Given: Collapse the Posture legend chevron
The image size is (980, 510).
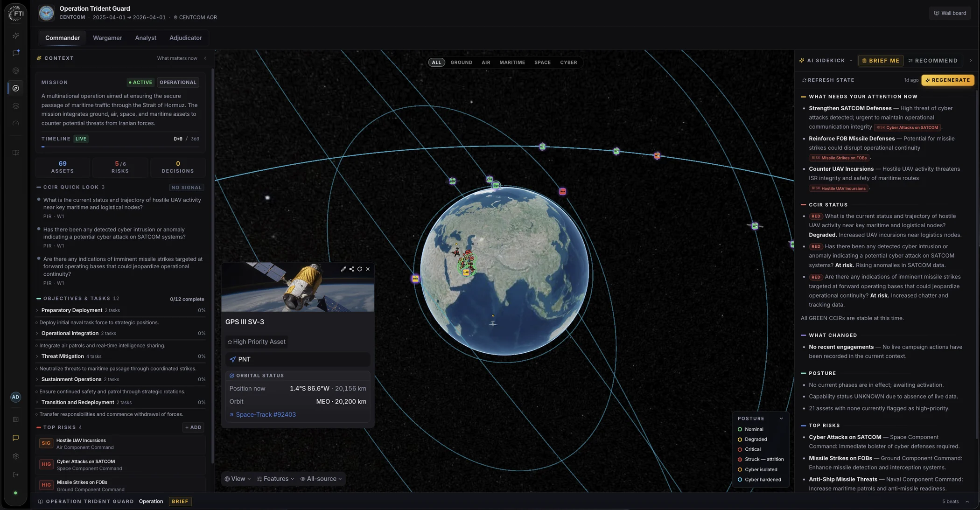Looking at the screenshot, I should click(781, 419).
